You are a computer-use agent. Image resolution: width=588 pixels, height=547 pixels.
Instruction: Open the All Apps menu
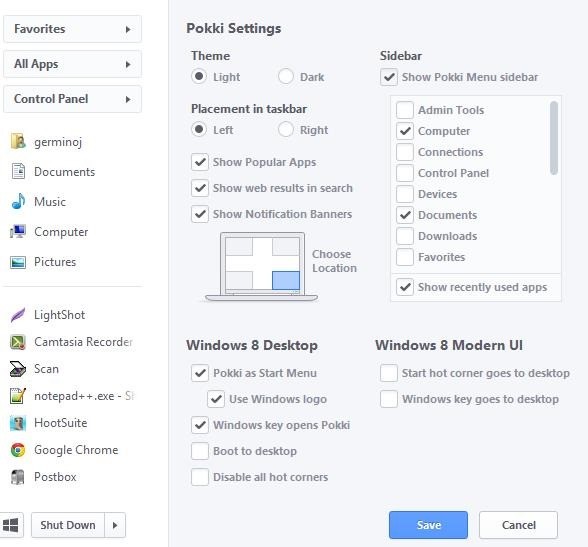click(x=72, y=64)
